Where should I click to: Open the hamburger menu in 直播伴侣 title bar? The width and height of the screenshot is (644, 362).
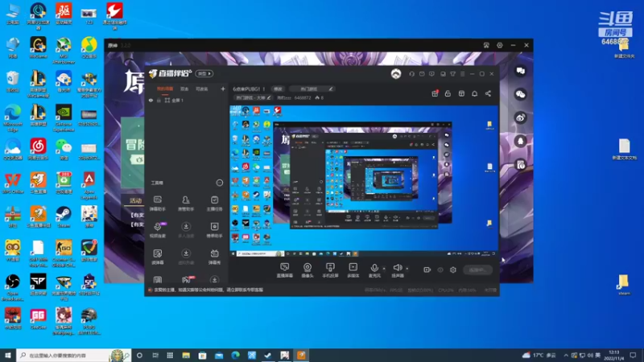pos(462,74)
